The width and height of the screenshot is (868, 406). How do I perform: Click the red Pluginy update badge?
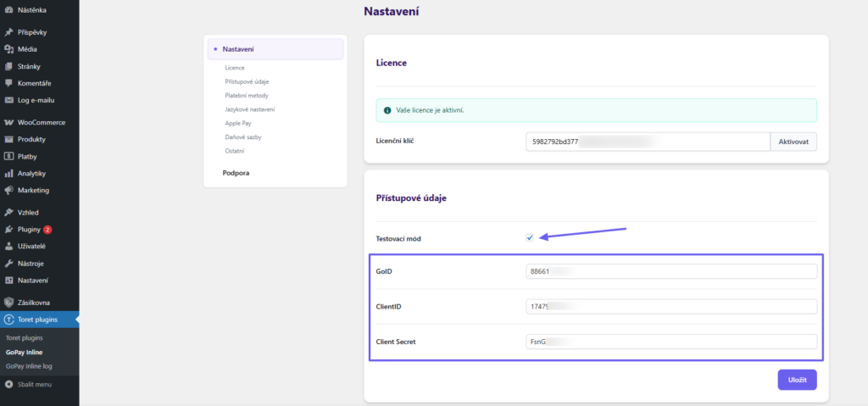(x=47, y=230)
